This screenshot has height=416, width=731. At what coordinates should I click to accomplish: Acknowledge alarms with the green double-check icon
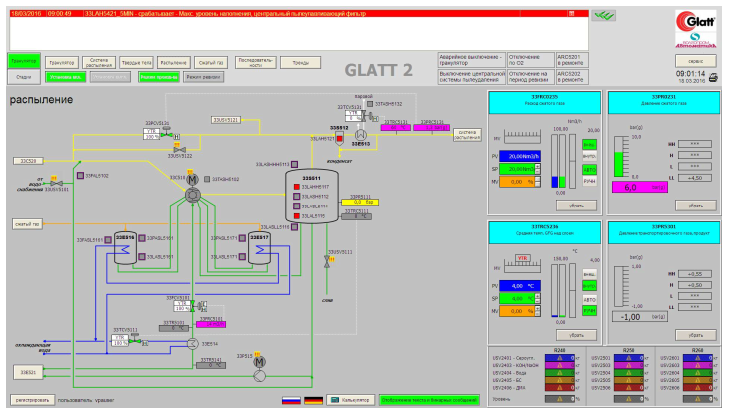[x=604, y=16]
